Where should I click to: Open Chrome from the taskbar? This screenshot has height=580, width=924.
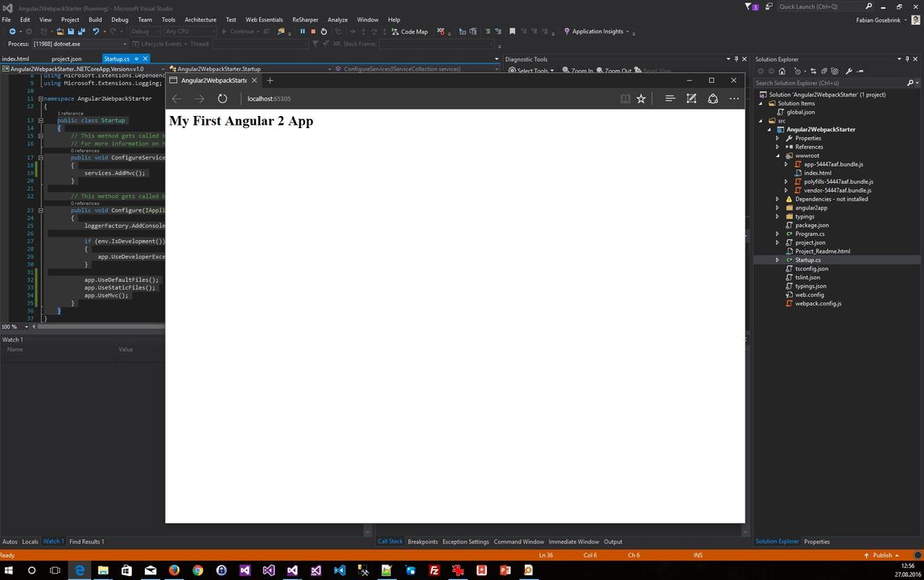tap(197, 570)
